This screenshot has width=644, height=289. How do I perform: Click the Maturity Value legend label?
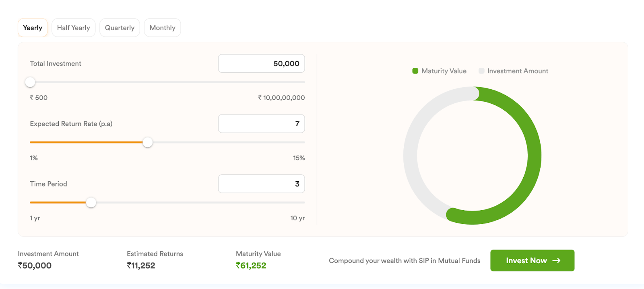(444, 71)
